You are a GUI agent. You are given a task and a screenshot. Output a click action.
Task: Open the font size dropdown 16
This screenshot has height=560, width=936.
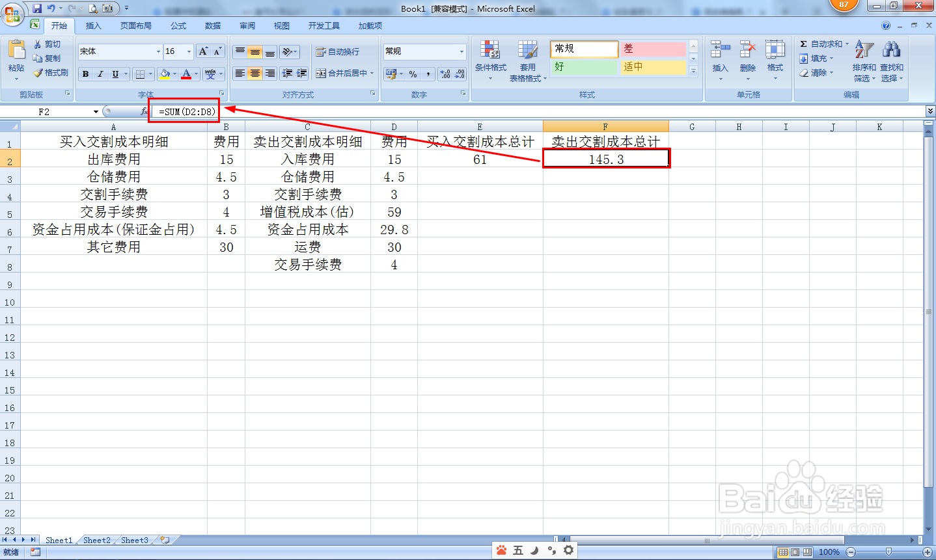[x=189, y=51]
